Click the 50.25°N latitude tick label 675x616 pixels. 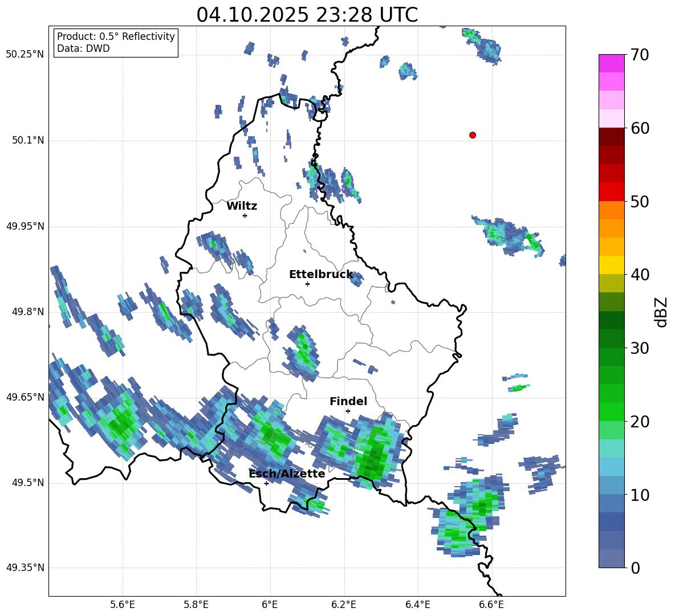(25, 55)
